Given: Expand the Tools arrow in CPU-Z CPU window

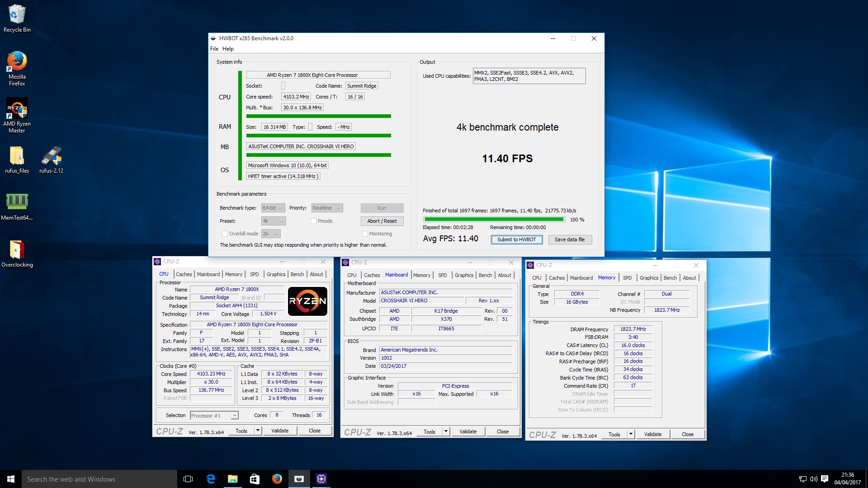Looking at the screenshot, I should (x=258, y=431).
